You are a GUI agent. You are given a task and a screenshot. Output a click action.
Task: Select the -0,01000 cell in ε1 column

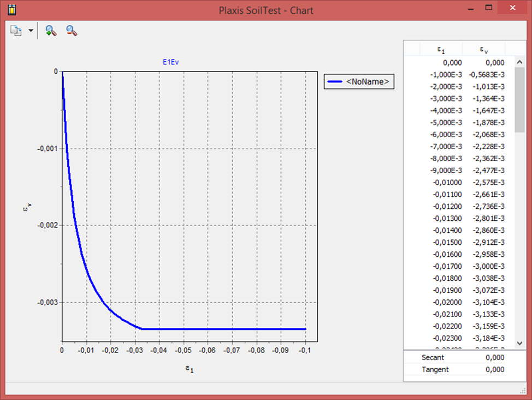[447, 183]
